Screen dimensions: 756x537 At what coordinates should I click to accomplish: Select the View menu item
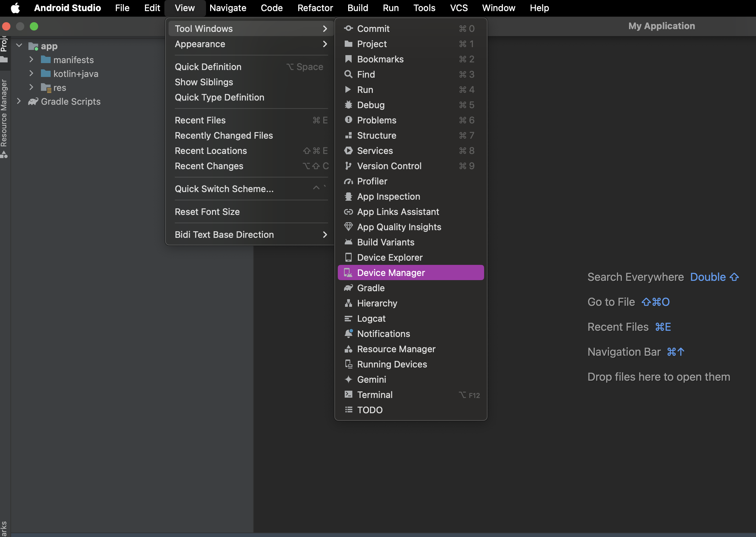[185, 8]
